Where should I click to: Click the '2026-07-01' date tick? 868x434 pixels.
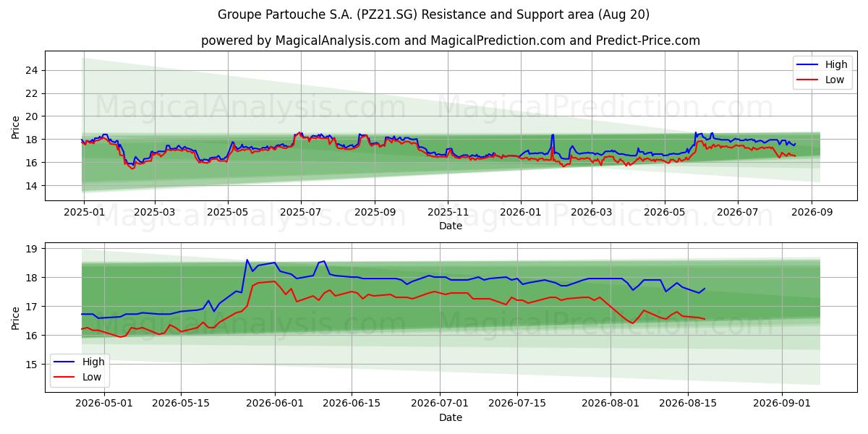point(441,404)
